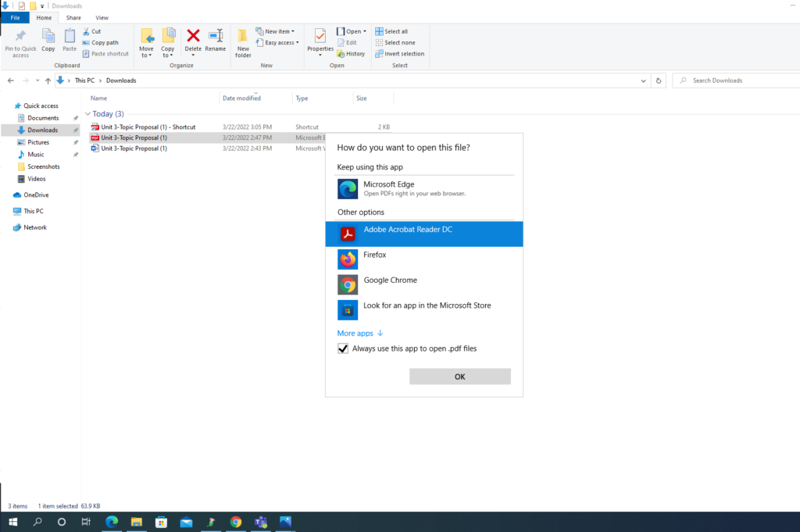Choose Microsoft Edge in the dialog
The width and height of the screenshot is (800, 532).
(424, 189)
